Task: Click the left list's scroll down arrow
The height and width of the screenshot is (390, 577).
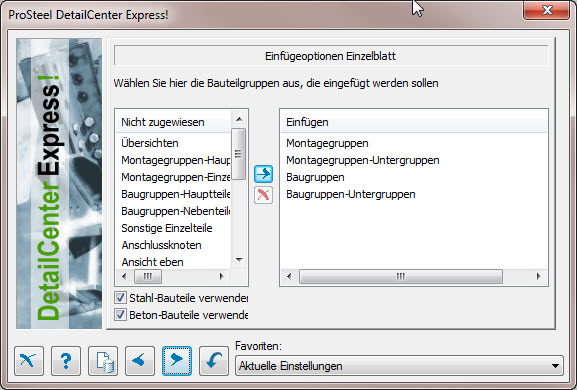Action: click(x=239, y=260)
